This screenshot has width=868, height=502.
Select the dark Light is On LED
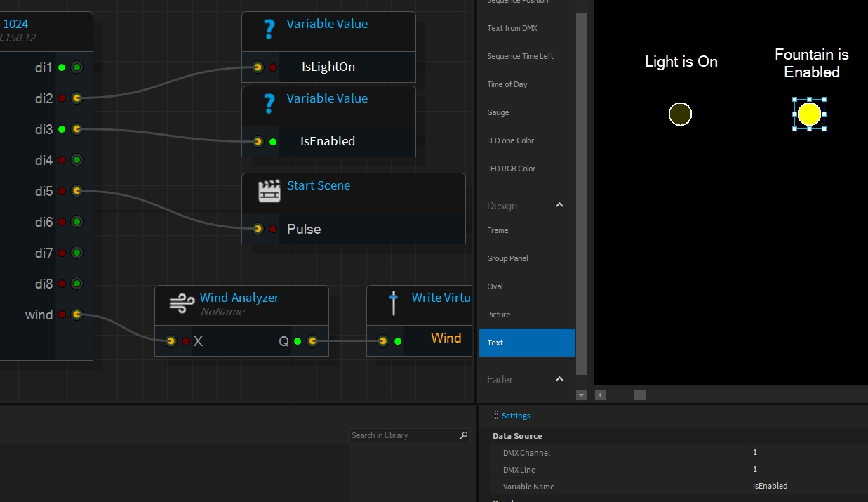click(x=680, y=114)
